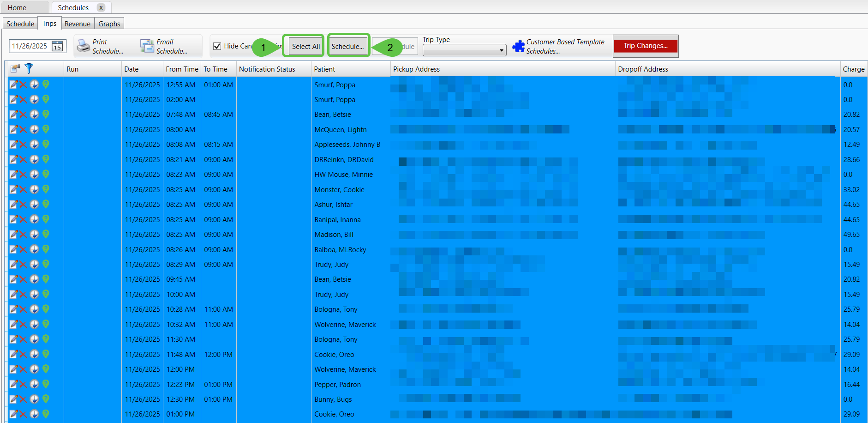The height and width of the screenshot is (423, 868).
Task: Sort by the Dropoff Address column header
Action: (728, 69)
